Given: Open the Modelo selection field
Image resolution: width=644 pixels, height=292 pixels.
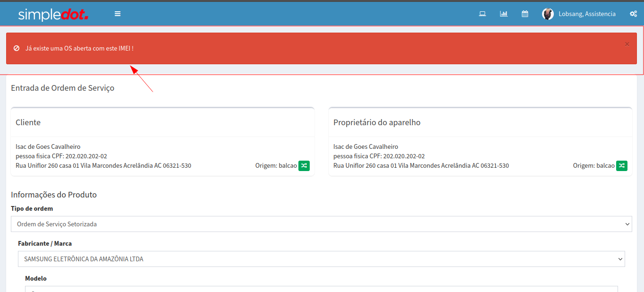Looking at the screenshot, I should tap(321, 289).
